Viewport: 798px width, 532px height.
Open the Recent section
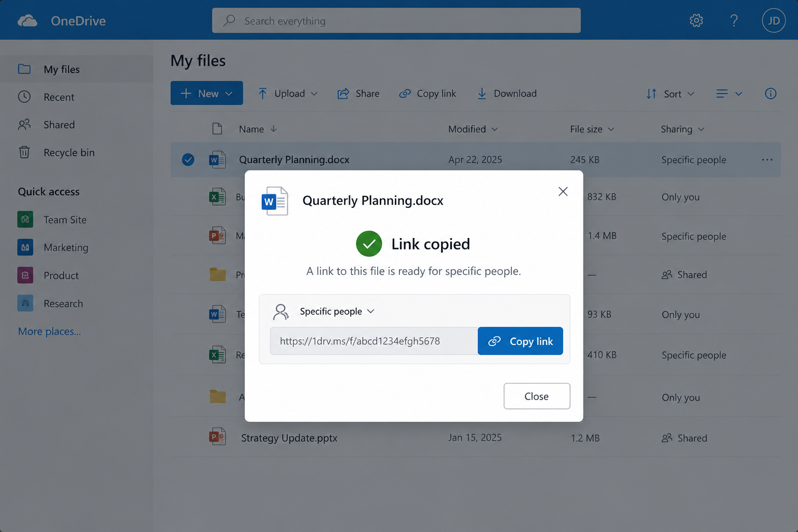[76, 97]
